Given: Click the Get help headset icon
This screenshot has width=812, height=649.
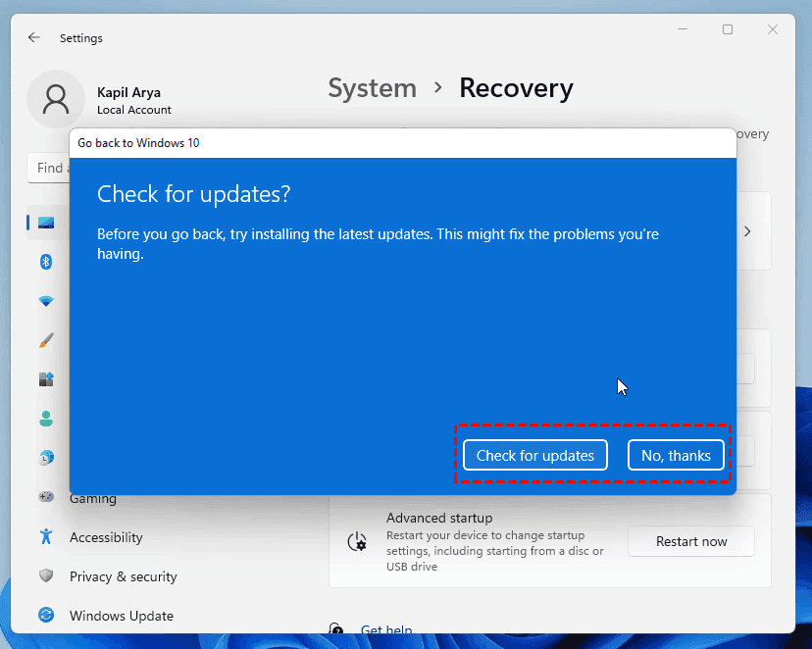Looking at the screenshot, I should (336, 628).
